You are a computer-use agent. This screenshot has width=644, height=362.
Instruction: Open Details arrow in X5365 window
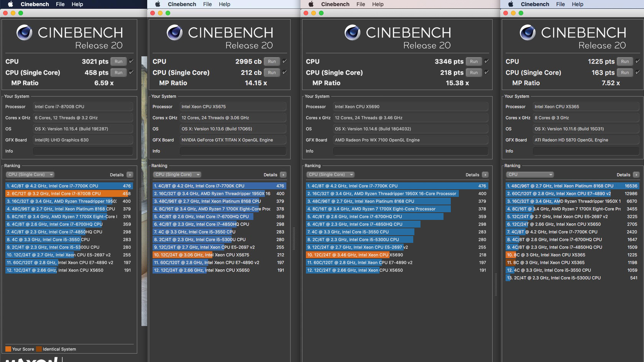pyautogui.click(x=636, y=175)
